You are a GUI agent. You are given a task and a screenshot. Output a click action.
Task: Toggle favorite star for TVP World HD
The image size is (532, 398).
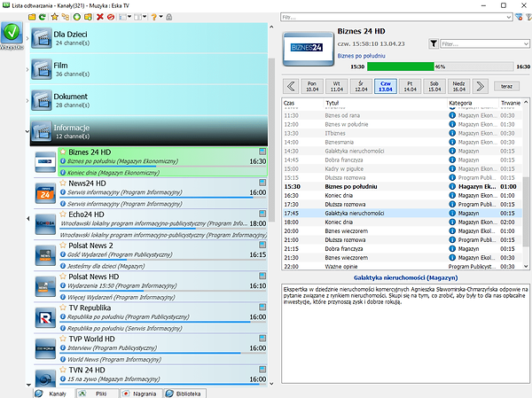63,339
